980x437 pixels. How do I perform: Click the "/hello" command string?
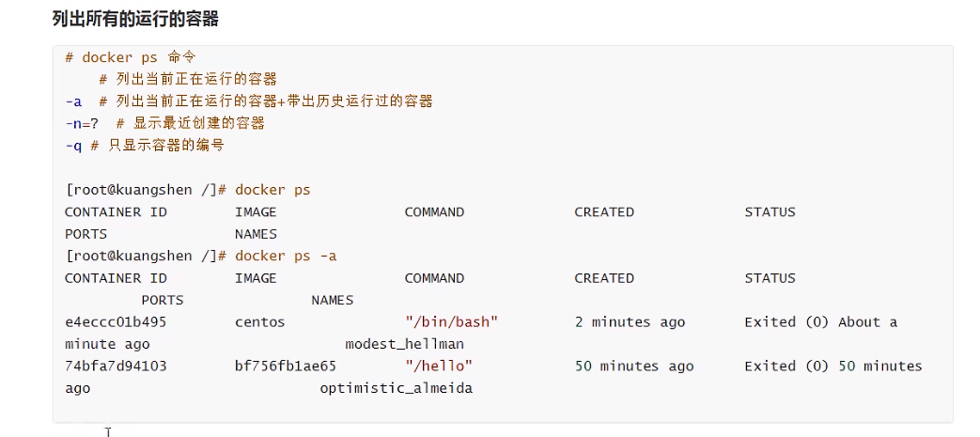pos(439,366)
